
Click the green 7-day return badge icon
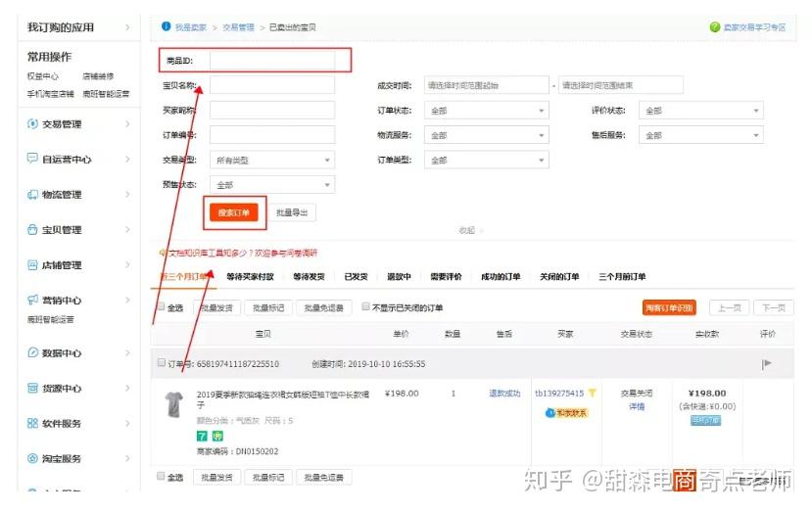202,436
